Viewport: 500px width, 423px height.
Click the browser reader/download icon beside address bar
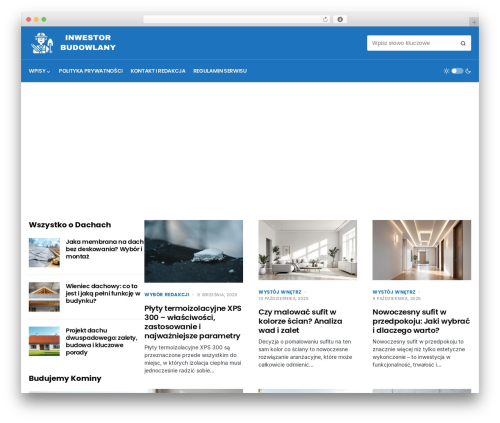(340, 19)
